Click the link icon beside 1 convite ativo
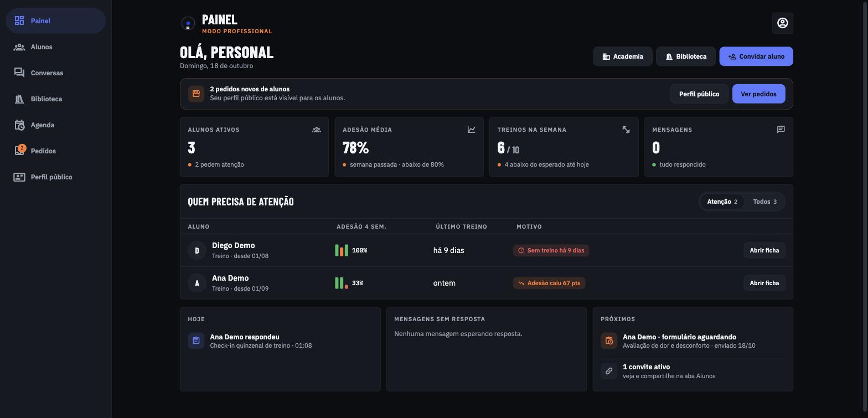 (x=609, y=371)
